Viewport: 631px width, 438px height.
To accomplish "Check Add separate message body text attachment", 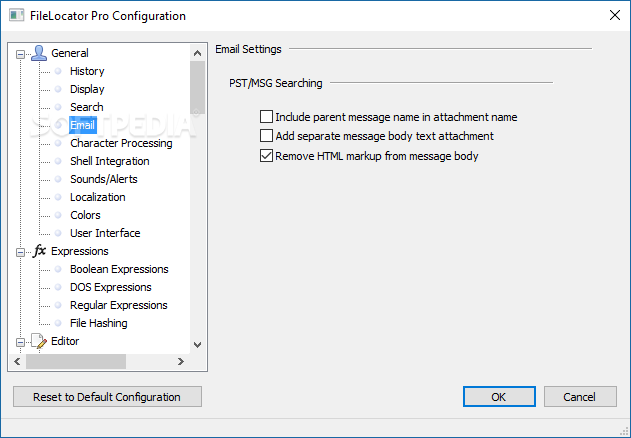I will (266, 136).
